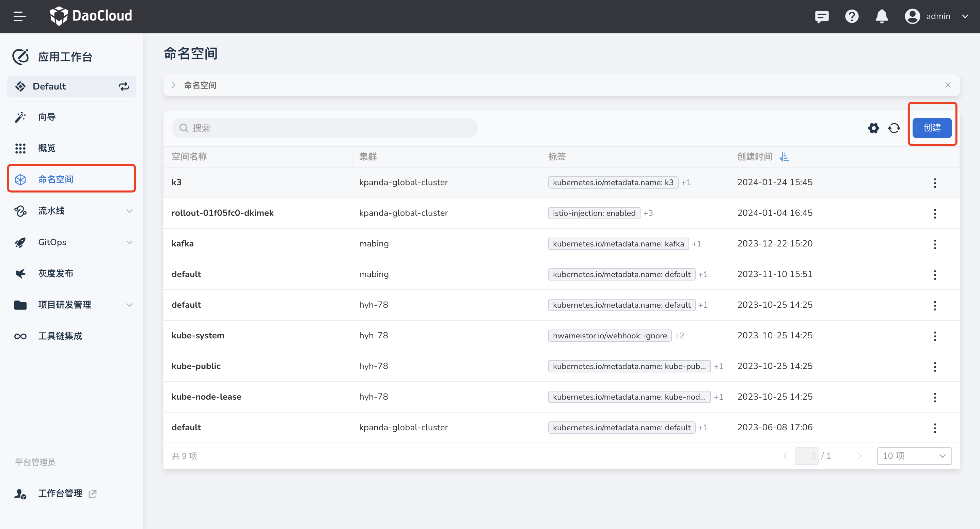
Task: Expand the GitOps sidebar section
Action: (x=129, y=242)
